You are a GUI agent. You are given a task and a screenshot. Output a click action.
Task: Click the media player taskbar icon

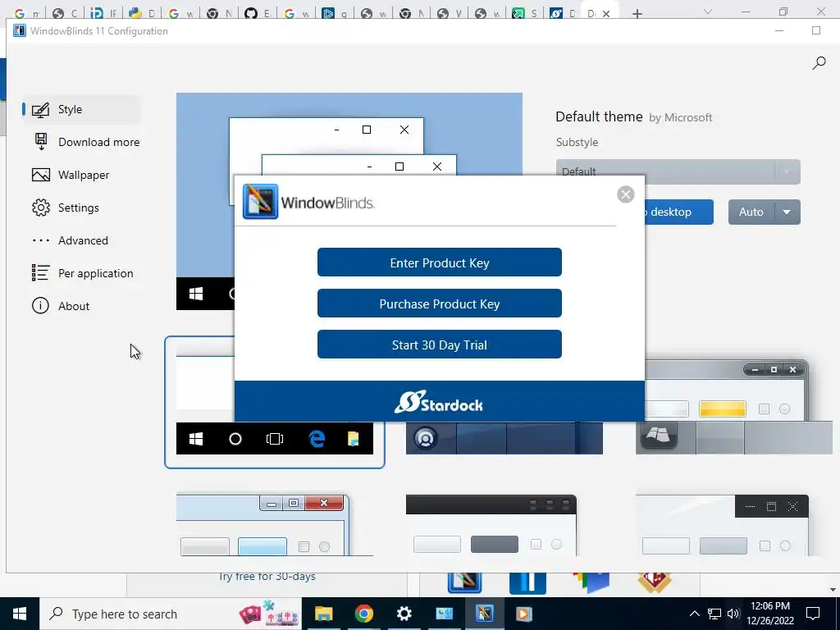click(524, 614)
